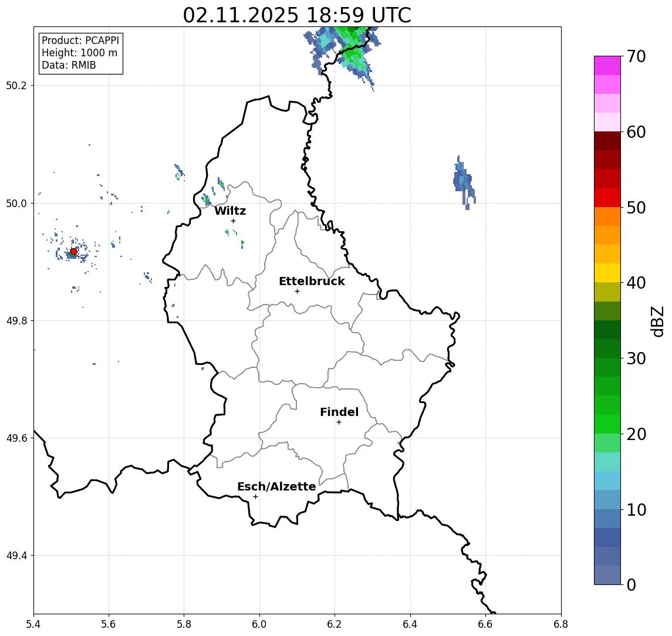Click the 10 value on the colorbar
The width and height of the screenshot is (672, 636).
click(636, 509)
